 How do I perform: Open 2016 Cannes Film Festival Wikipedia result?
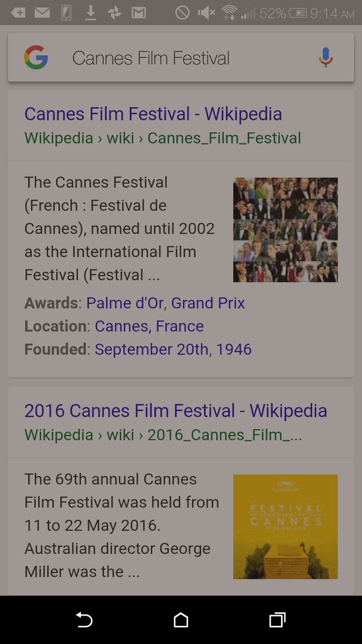(175, 411)
